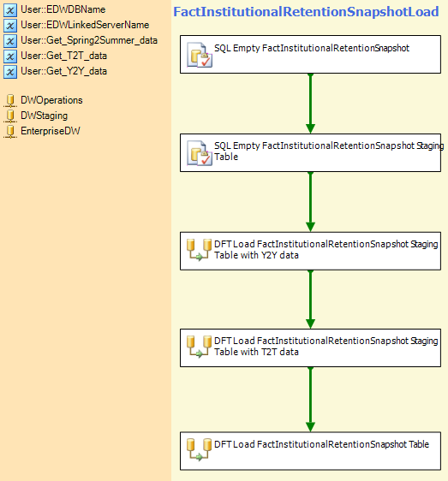Select the green connector above the final DFT task
This screenshot has width=448, height=481.
point(310,400)
